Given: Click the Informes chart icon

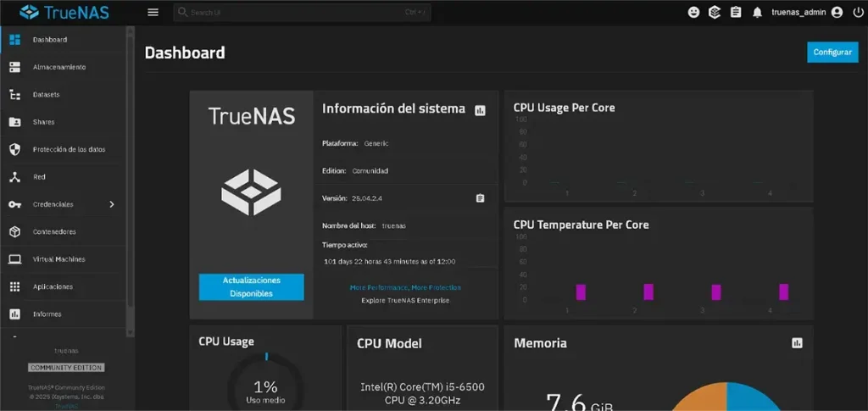Looking at the screenshot, I should click(x=15, y=314).
